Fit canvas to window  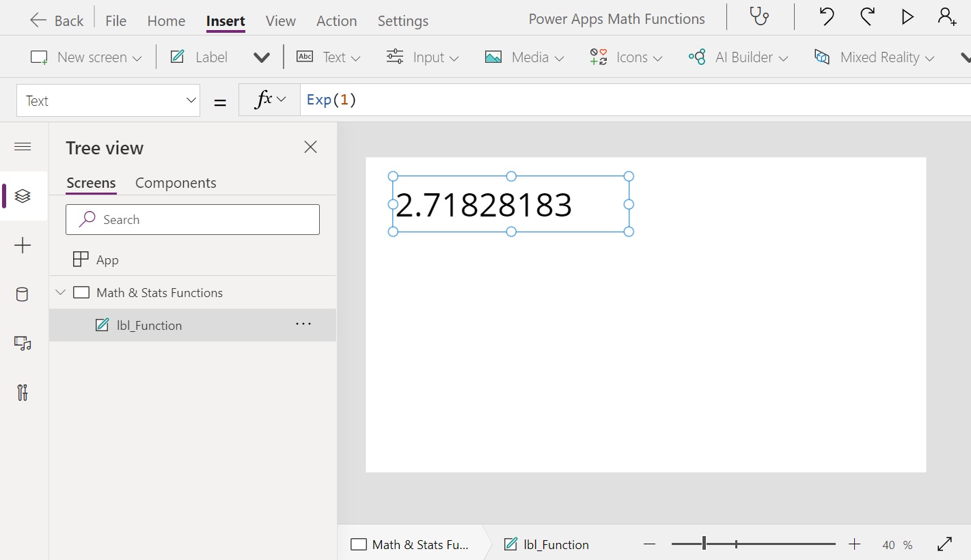(945, 544)
